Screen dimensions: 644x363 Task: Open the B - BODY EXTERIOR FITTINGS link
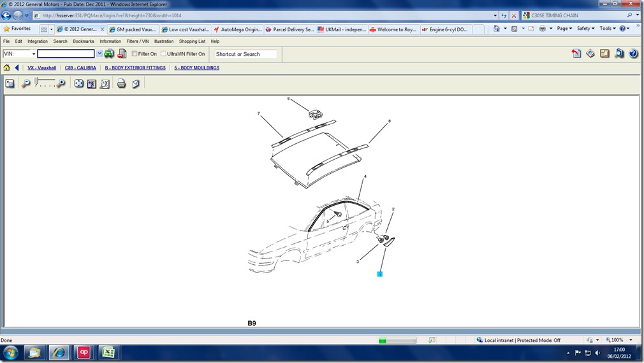point(135,68)
